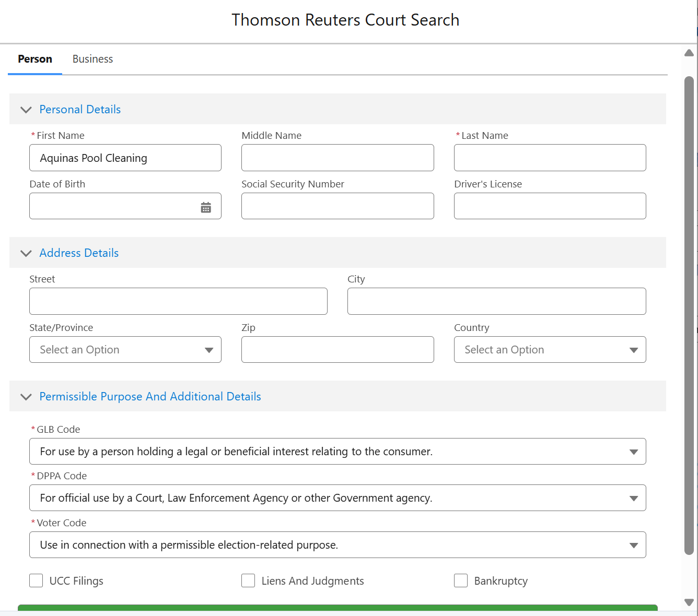This screenshot has width=698, height=616.
Task: Open the DPPA Code dropdown
Action: tap(338, 498)
